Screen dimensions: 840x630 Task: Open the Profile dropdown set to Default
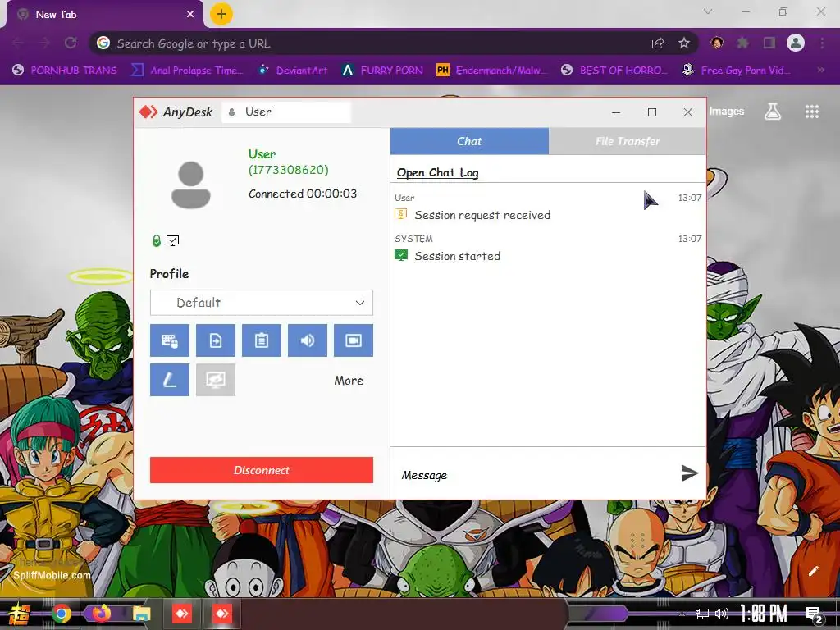pos(262,303)
